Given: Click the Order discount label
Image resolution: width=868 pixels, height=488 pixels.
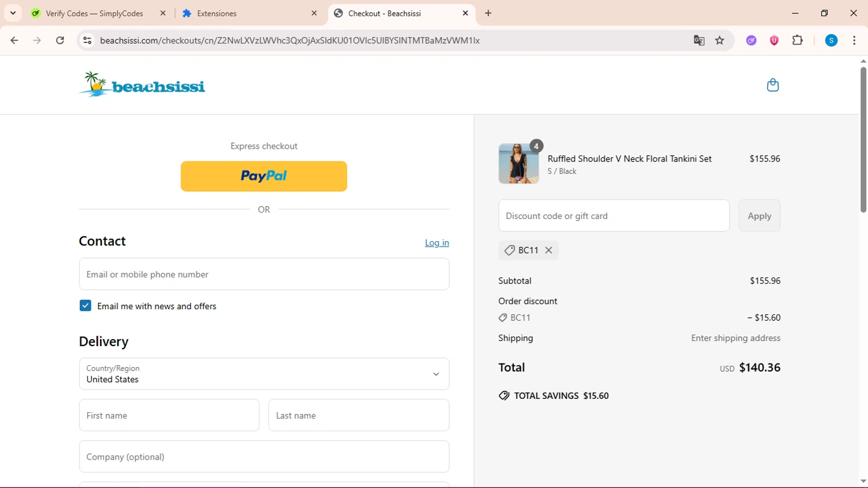Looking at the screenshot, I should pyautogui.click(x=528, y=301).
